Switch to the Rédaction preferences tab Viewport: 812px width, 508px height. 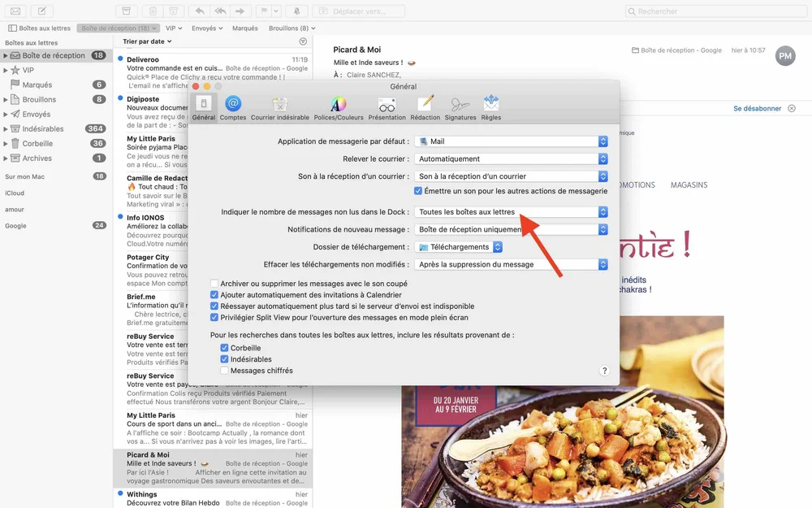425,108
